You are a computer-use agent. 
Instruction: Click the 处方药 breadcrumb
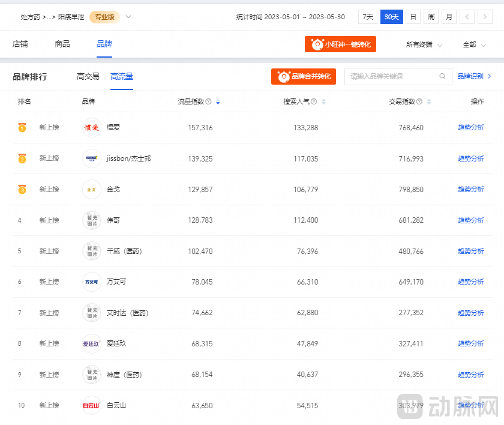pyautogui.click(x=30, y=17)
